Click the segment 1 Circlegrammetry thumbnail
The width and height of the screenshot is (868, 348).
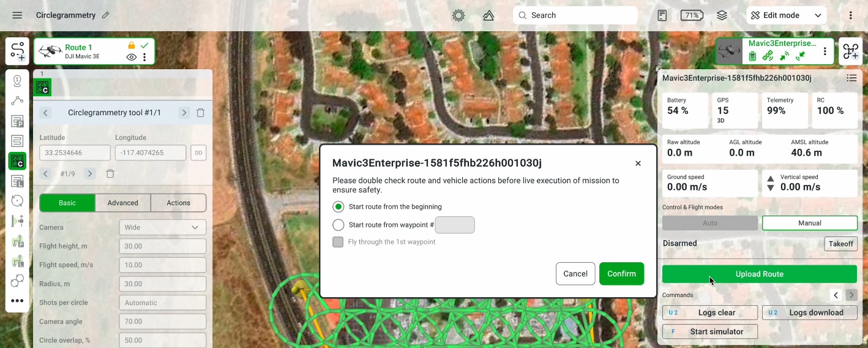(x=42, y=88)
